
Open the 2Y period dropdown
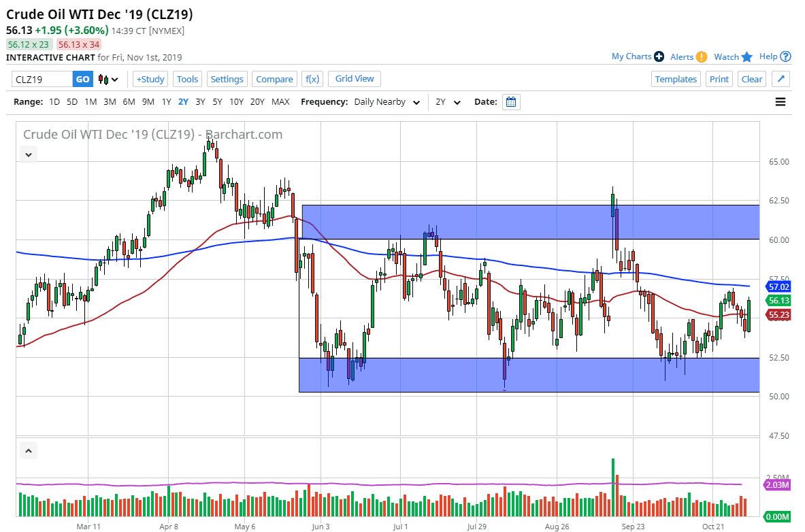[x=447, y=101]
